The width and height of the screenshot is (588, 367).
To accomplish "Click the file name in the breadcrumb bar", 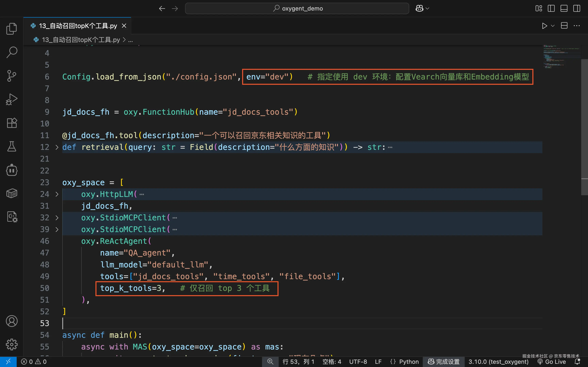I will pos(81,40).
